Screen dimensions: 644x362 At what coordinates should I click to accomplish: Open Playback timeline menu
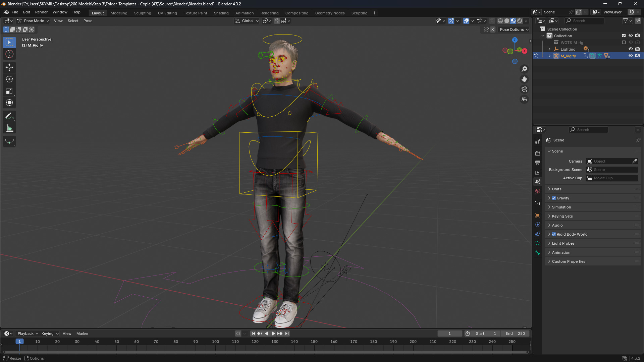[x=28, y=334]
